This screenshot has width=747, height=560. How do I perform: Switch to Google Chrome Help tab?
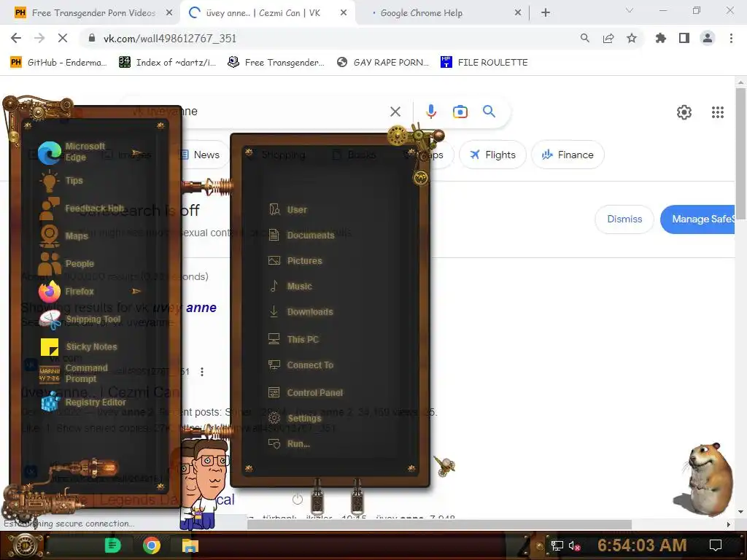click(421, 13)
